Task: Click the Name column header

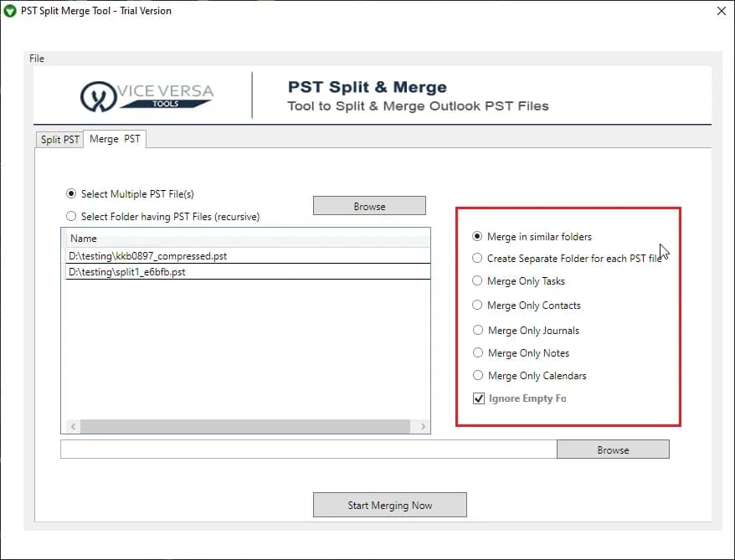Action: click(x=248, y=239)
